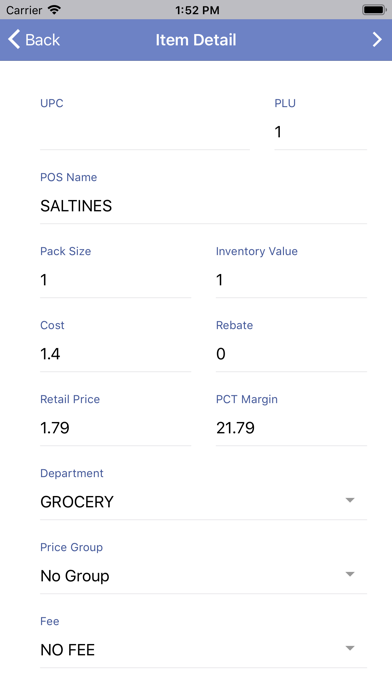The height and width of the screenshot is (696, 392).
Task: Focus the empty UPC field
Action: point(145,132)
